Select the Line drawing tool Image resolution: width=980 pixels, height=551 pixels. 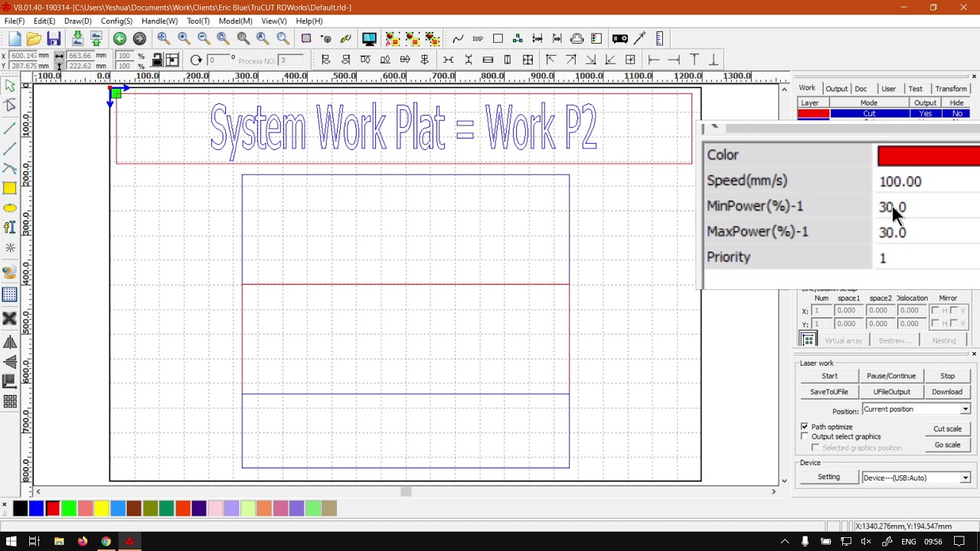click(10, 129)
